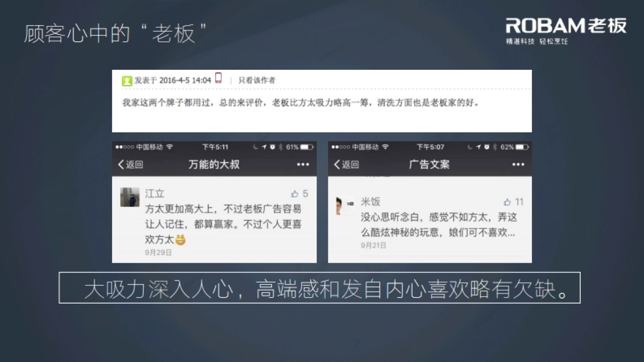Select the 广告文案 title bar

(x=429, y=165)
